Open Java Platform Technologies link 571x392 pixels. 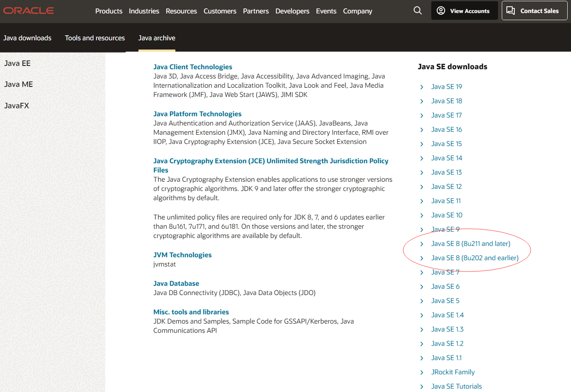(197, 114)
